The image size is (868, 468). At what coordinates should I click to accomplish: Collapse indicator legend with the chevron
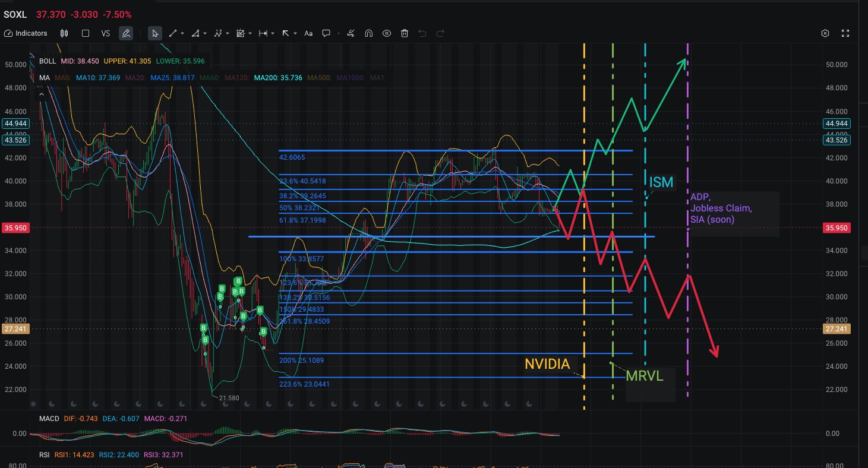(42, 94)
